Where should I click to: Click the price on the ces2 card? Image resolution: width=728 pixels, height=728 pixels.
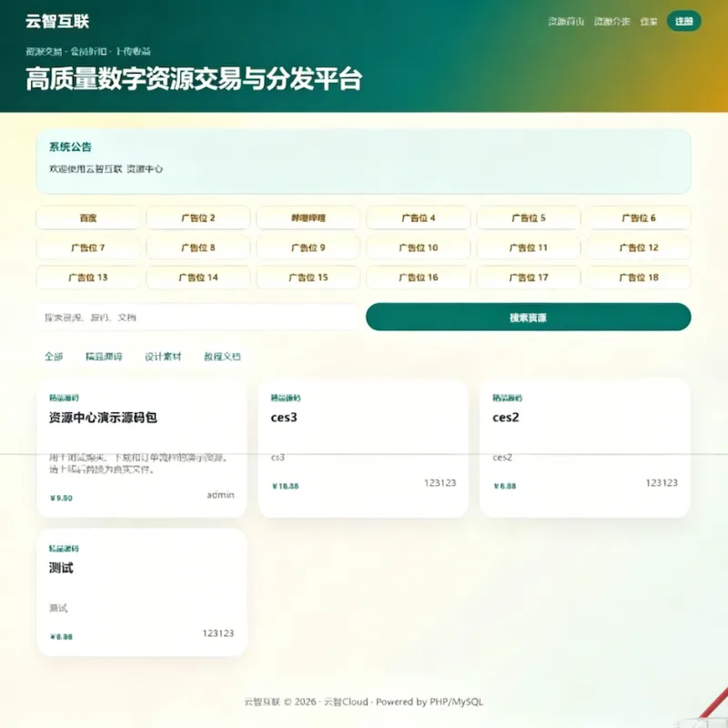coord(505,486)
